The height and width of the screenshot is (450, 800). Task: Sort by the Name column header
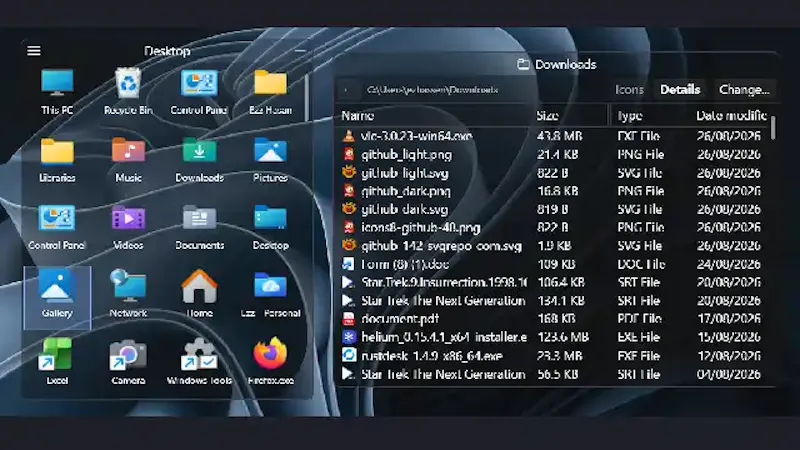358,116
